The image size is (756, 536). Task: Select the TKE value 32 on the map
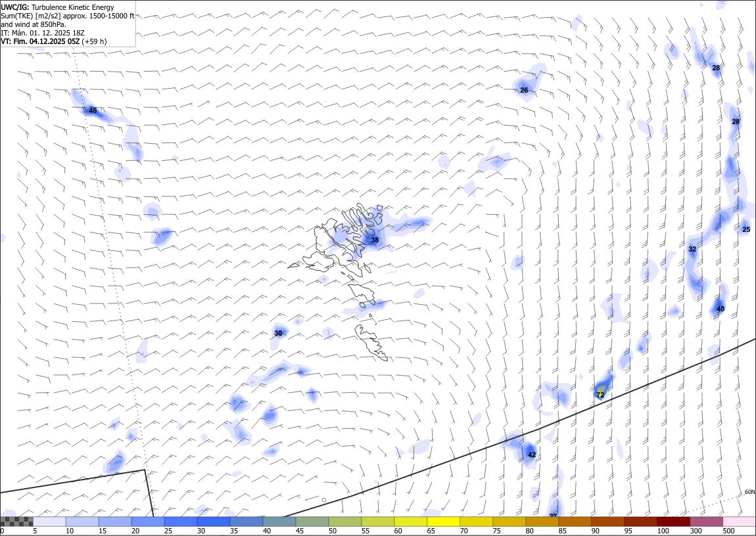coord(692,249)
